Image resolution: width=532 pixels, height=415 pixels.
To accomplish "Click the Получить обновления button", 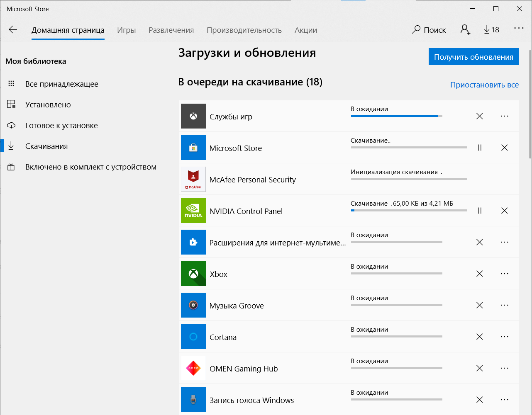I will (x=473, y=57).
